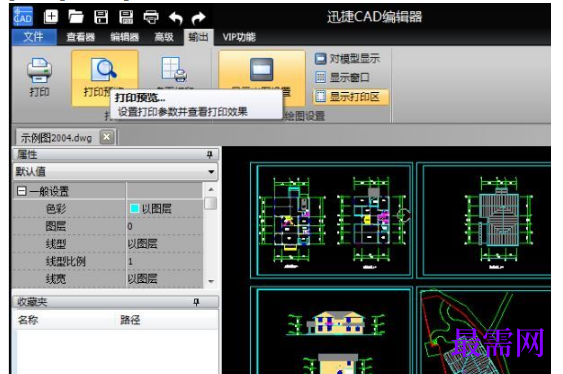The height and width of the screenshot is (374, 563).
Task: Click the 名称 column header
Action: (28, 320)
